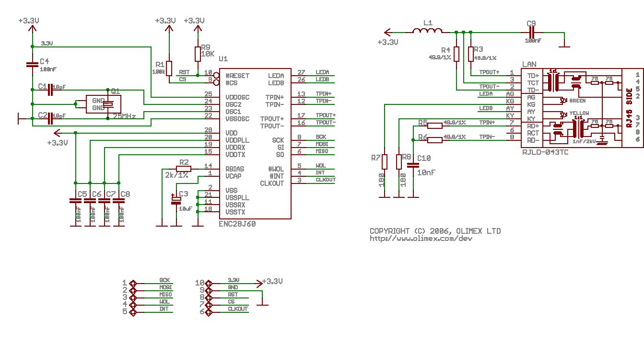Click the C9 capacitor near ground
Image resolution: width=644 pixels, height=343 pixels.
pos(531,32)
